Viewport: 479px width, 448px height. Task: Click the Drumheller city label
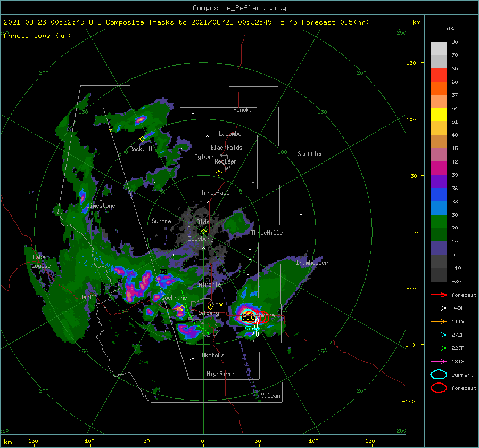click(x=312, y=263)
